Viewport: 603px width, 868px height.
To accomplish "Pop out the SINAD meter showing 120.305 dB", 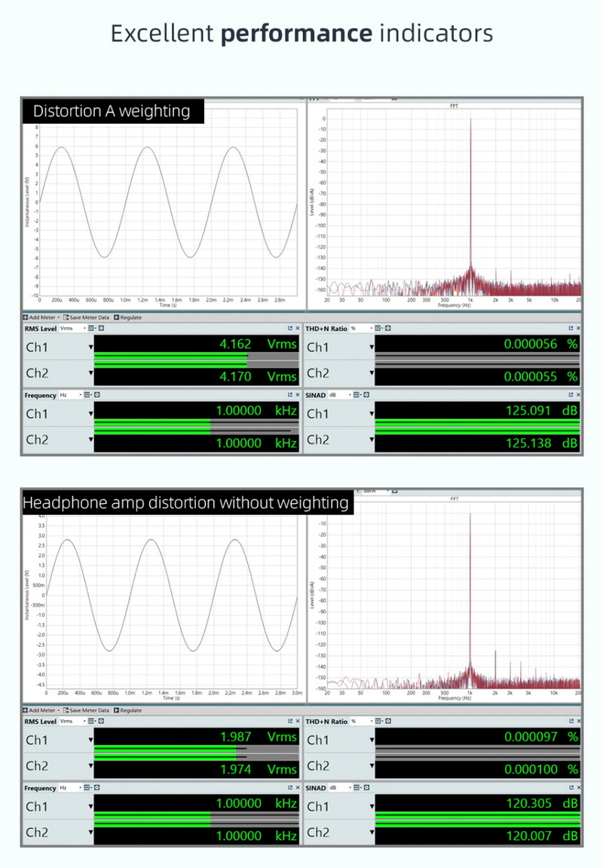I will coord(570,788).
